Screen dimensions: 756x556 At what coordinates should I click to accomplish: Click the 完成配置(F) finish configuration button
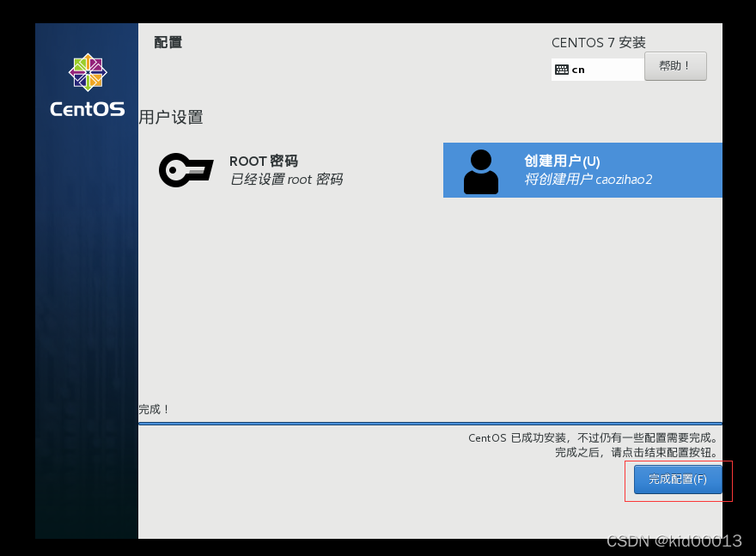click(x=678, y=480)
